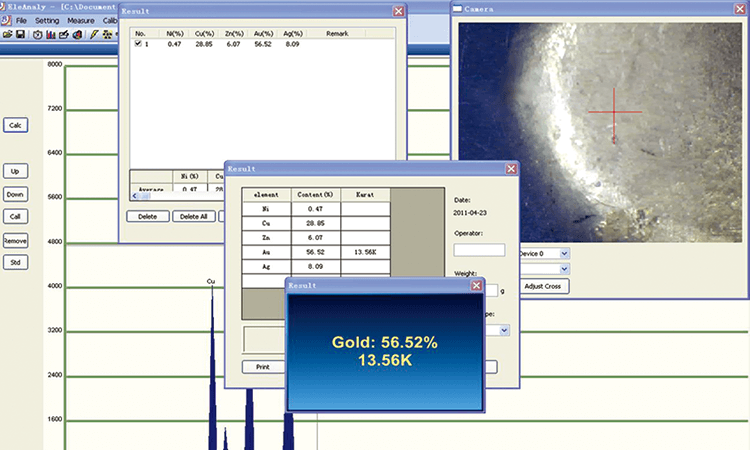Click the Calc button
The height and width of the screenshot is (450, 750).
tap(15, 125)
